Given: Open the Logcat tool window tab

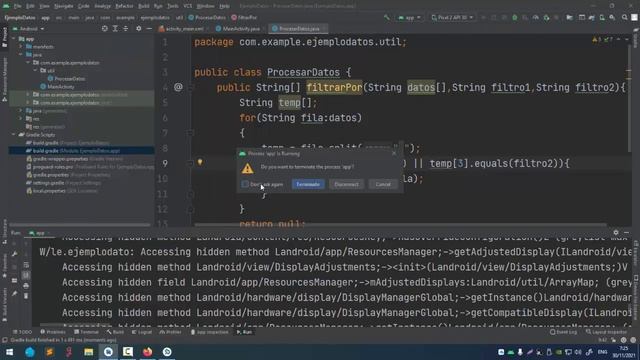Looking at the screenshot, I should point(142,332).
